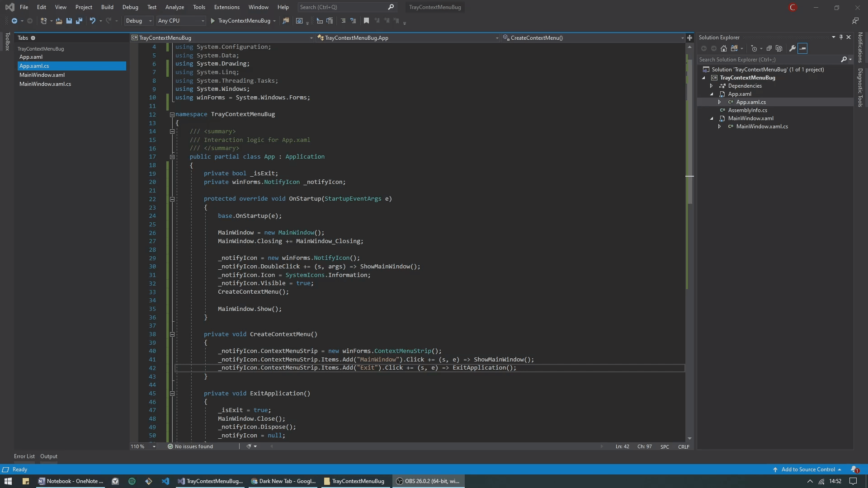Switch to OBS 26.0.2 in taskbar
Screen dimensions: 868x488
tap(428, 481)
